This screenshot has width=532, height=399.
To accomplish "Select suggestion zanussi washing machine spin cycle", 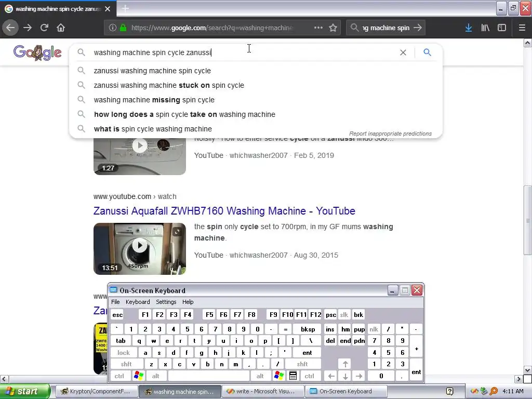I will tap(256, 71).
